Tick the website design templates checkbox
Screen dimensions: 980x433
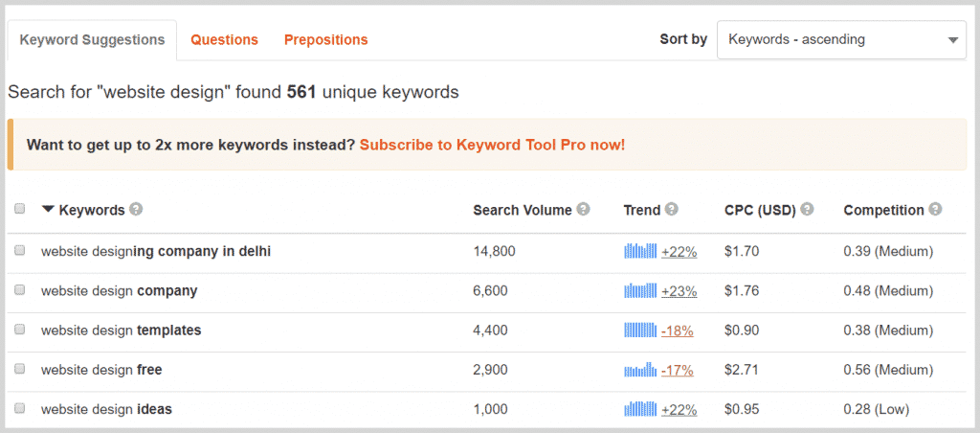click(x=20, y=330)
